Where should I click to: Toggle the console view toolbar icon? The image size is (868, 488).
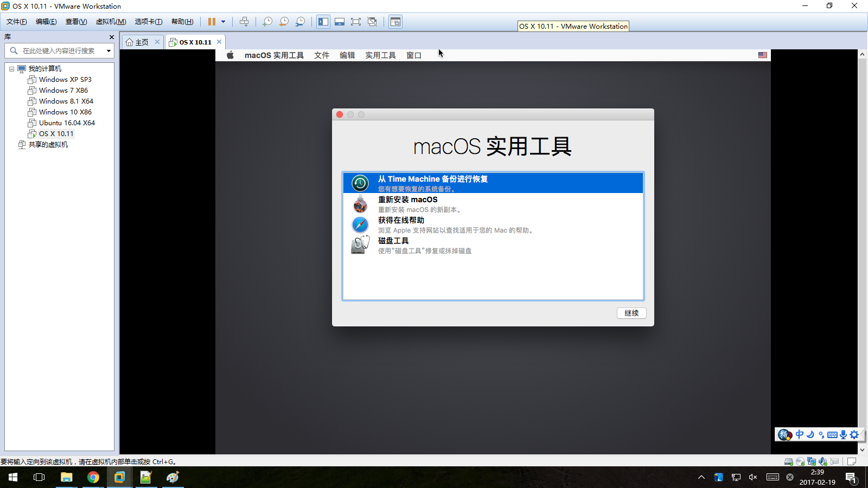point(395,22)
